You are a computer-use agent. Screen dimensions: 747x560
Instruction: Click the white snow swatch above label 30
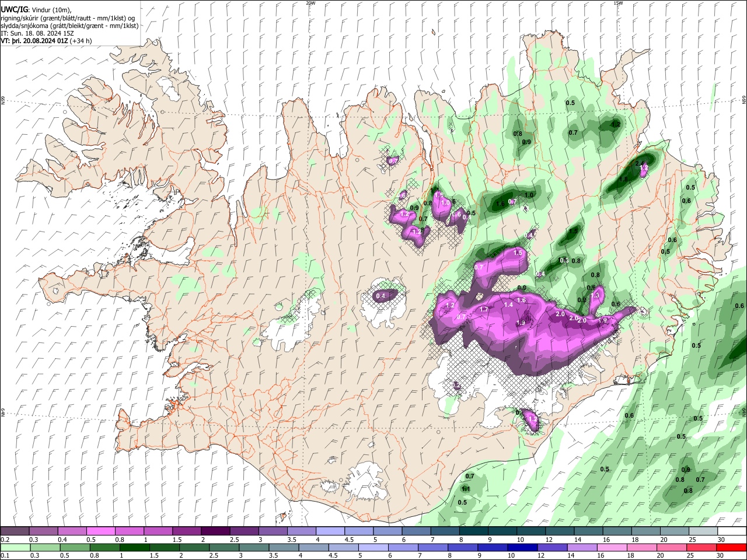(x=731, y=531)
